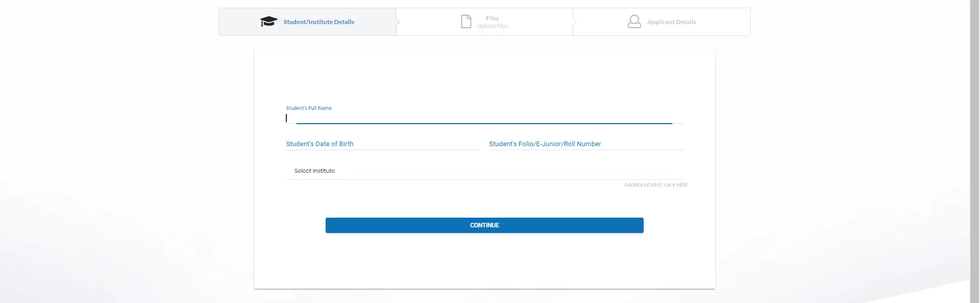Open the Student/Institute Details step
This screenshot has height=303, width=980.
(x=307, y=21)
